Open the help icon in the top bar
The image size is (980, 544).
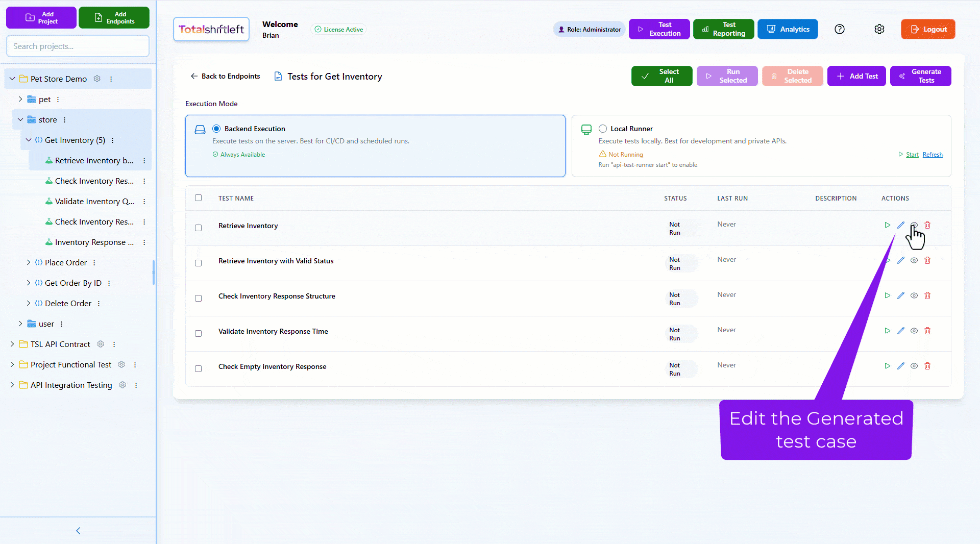(x=840, y=29)
